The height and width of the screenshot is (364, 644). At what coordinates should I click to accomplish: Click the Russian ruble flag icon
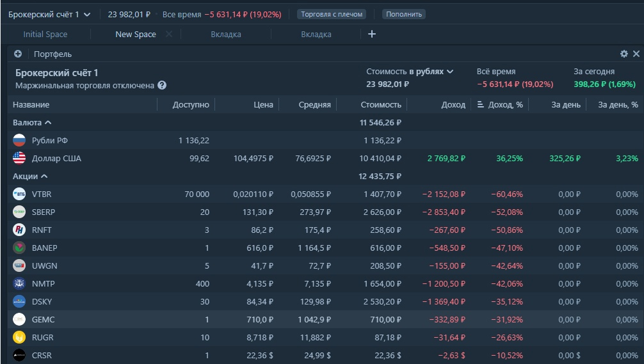19,140
